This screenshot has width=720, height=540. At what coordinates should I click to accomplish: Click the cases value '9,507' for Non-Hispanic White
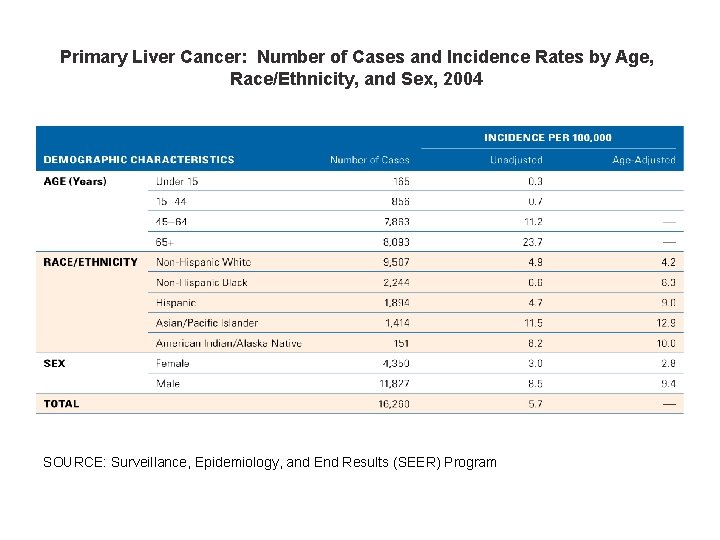(x=396, y=262)
